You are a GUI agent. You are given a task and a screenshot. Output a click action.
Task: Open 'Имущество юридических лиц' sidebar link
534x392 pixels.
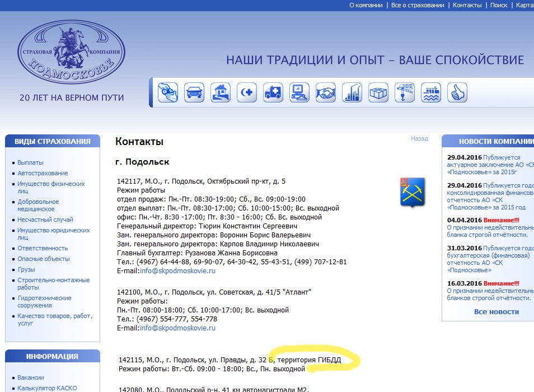[x=54, y=234]
